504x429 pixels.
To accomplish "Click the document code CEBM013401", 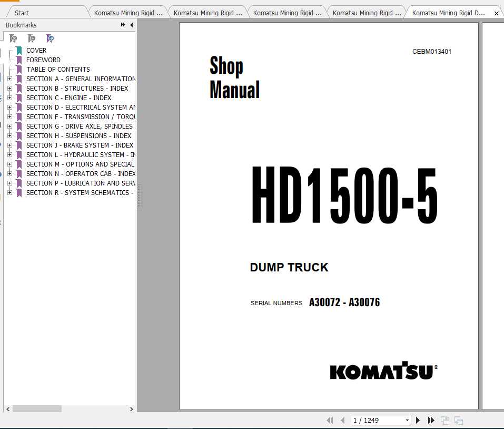I will (x=432, y=52).
